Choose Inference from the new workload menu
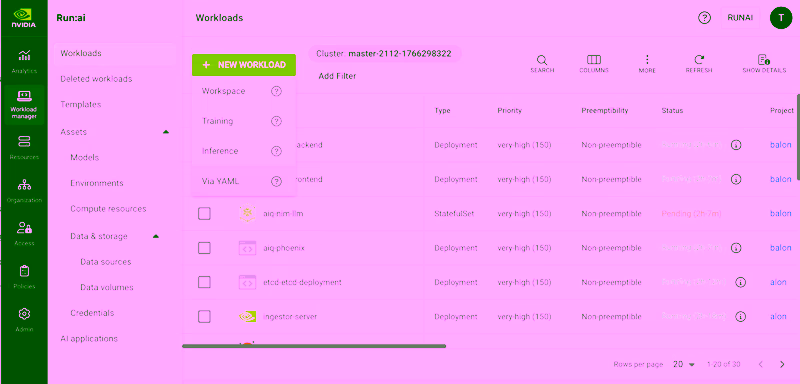The width and height of the screenshot is (800, 384). [244, 151]
